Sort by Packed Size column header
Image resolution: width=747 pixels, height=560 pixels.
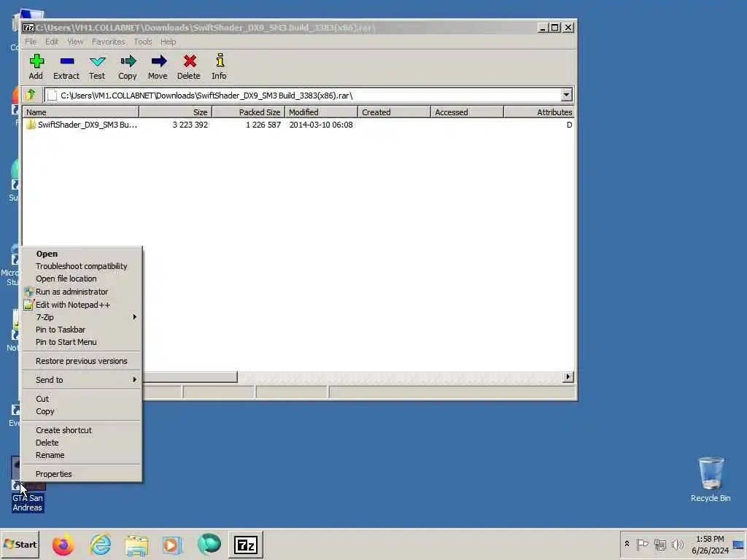click(x=248, y=112)
